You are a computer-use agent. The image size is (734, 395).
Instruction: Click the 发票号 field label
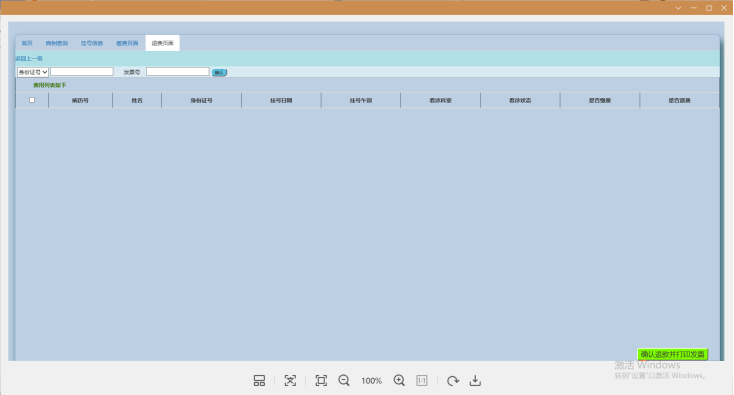pos(132,72)
